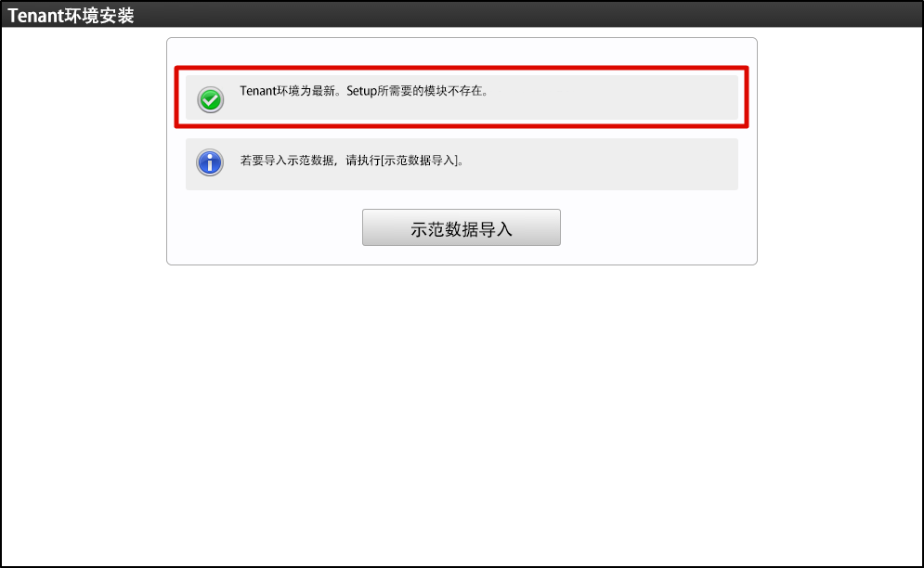Click the message Tenant环境为最新
Viewport: 924px width, 568px height.
point(288,91)
